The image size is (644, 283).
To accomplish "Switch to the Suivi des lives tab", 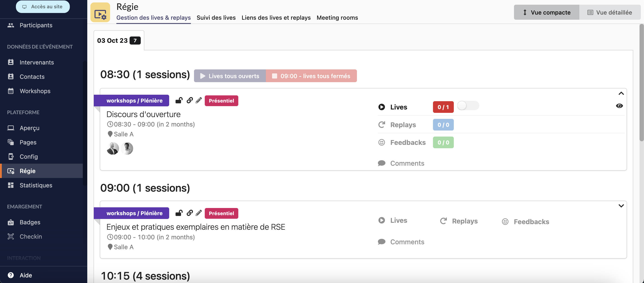I will point(216,18).
